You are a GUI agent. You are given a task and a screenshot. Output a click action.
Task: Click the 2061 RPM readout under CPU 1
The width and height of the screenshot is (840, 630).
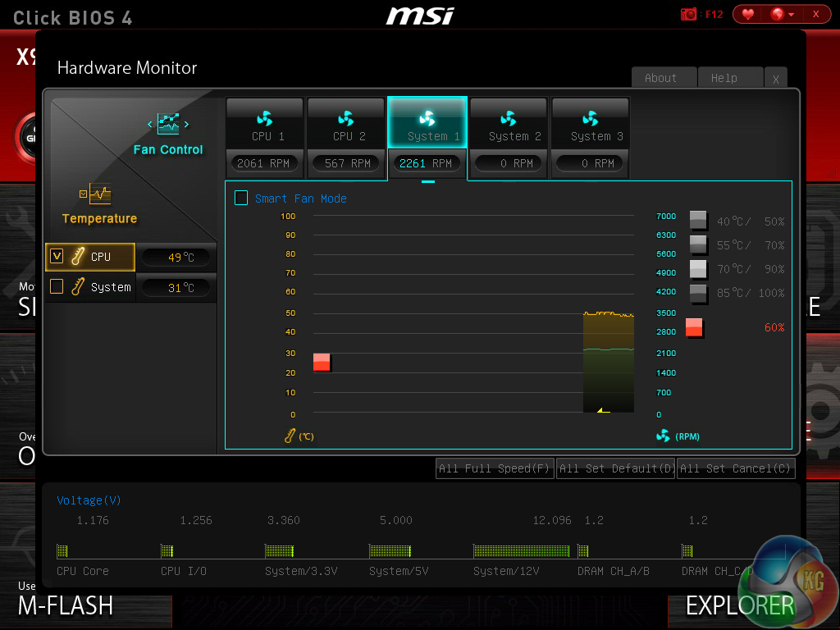263,163
